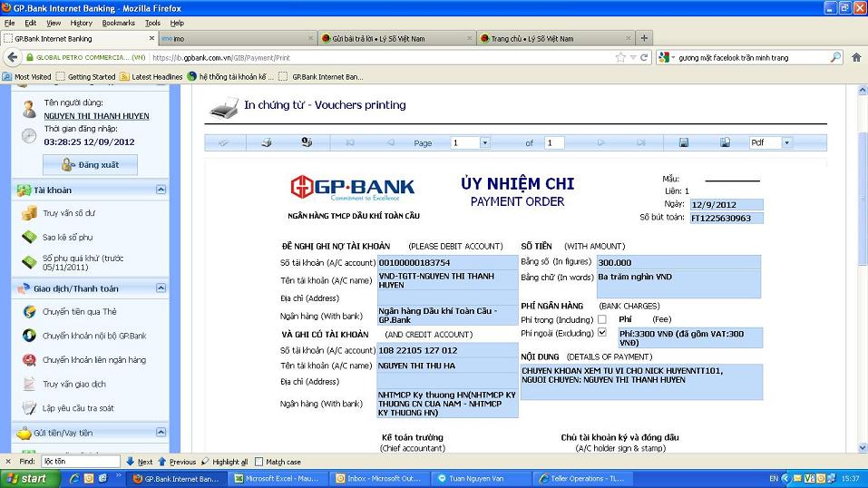Click Next in find bar
The width and height of the screenshot is (868, 488).
139,462
